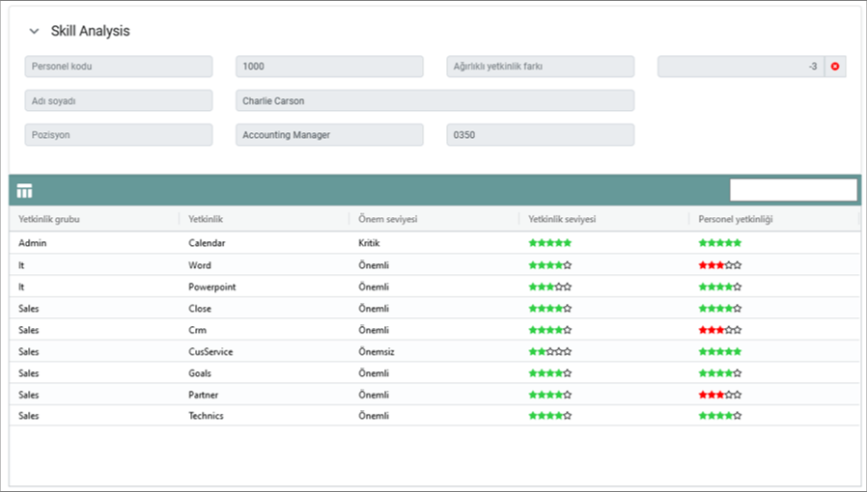Click the Accounting Manager position field

click(329, 135)
